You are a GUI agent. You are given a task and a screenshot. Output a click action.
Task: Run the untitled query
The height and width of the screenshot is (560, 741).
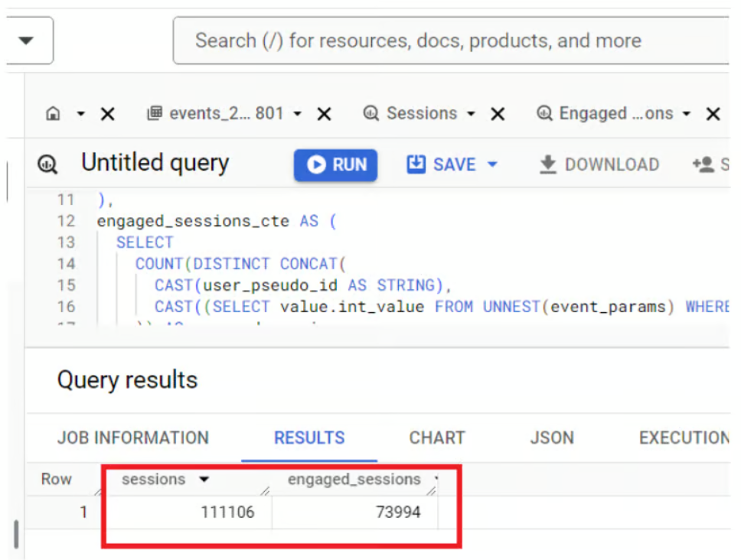pos(335,164)
